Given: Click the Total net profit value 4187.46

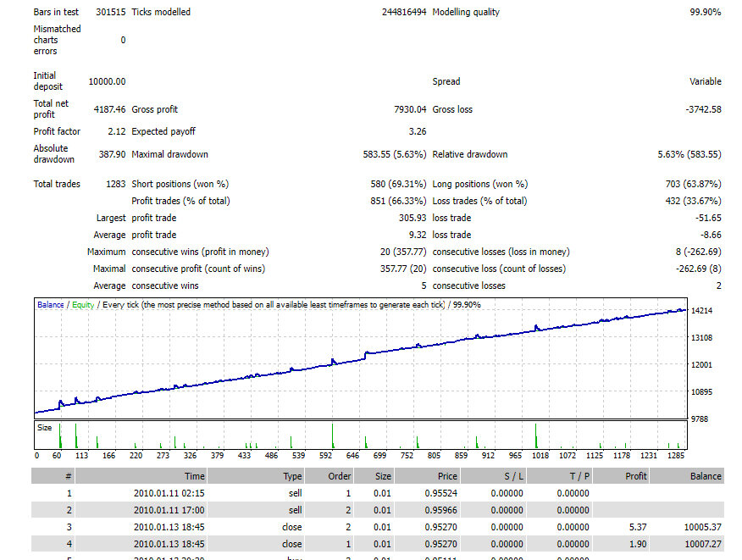Looking at the screenshot, I should click(109, 109).
